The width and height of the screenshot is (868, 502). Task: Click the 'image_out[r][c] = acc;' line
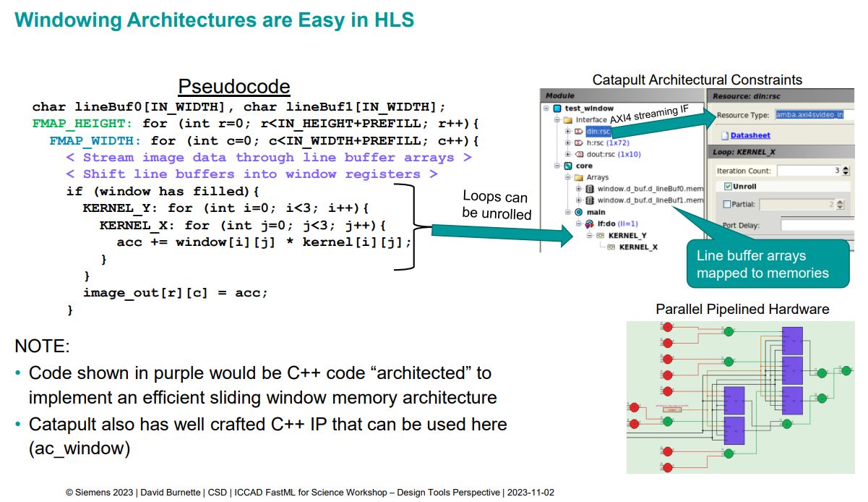pyautogui.click(x=175, y=293)
